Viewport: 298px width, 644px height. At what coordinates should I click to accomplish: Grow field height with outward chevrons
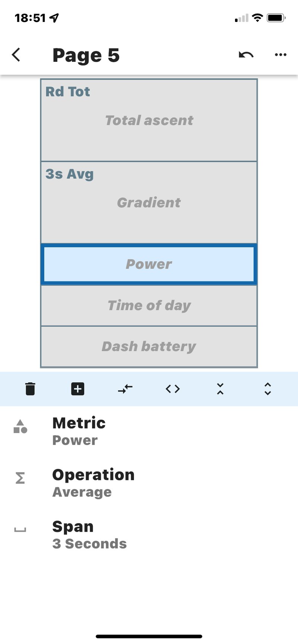[267, 389]
